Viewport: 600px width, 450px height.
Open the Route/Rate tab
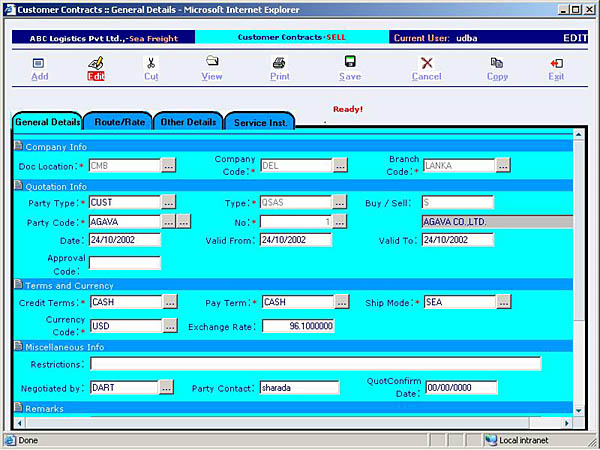point(119,122)
